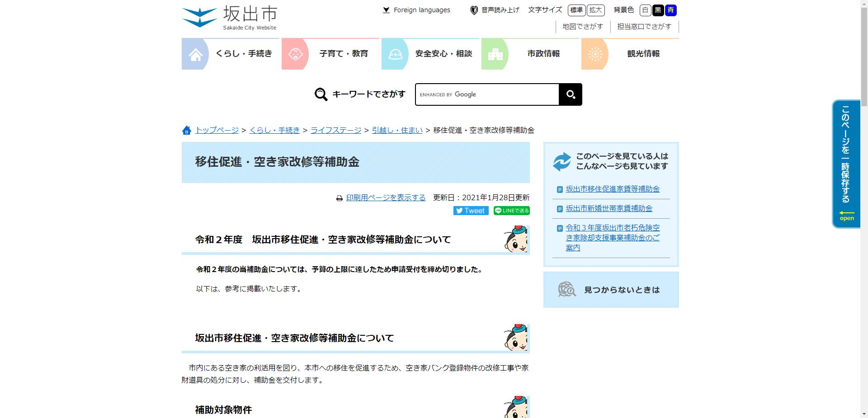Click the magnifying glass search button
The width and height of the screenshot is (868, 418).
click(571, 94)
